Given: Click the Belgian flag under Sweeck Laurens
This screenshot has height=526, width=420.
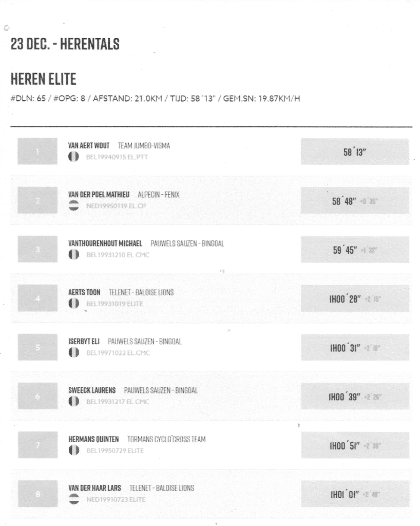Looking at the screenshot, I should (74, 401).
